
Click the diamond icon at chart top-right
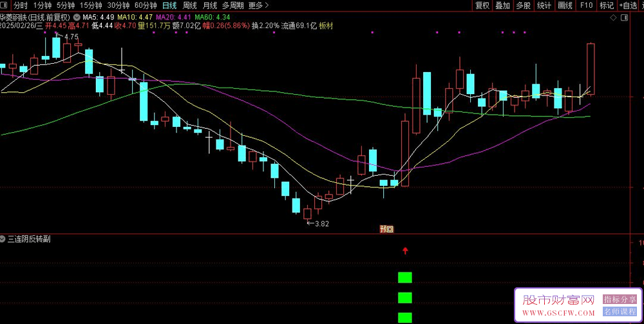(x=613, y=17)
